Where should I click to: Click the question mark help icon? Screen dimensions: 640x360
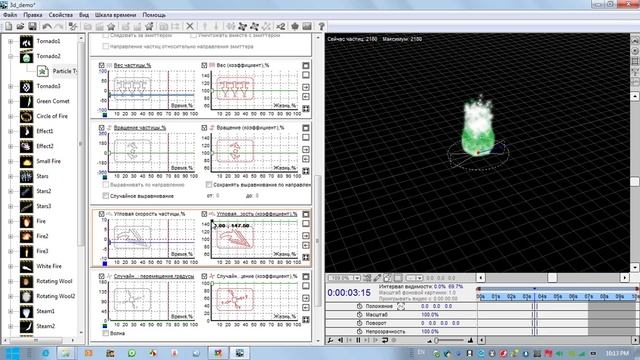(x=321, y=27)
